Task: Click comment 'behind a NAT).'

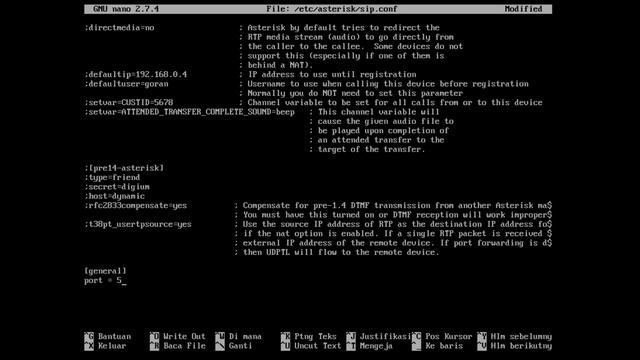Action: coord(280,65)
